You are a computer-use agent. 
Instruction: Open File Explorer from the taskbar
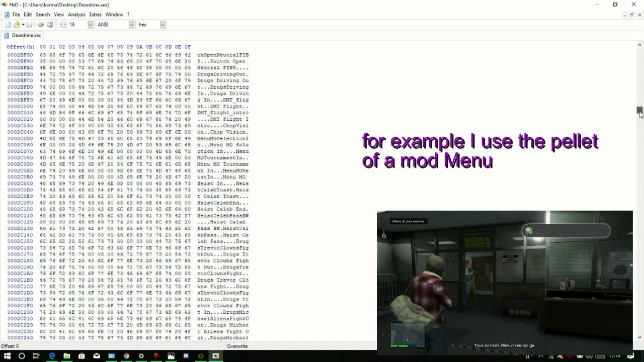point(66,356)
